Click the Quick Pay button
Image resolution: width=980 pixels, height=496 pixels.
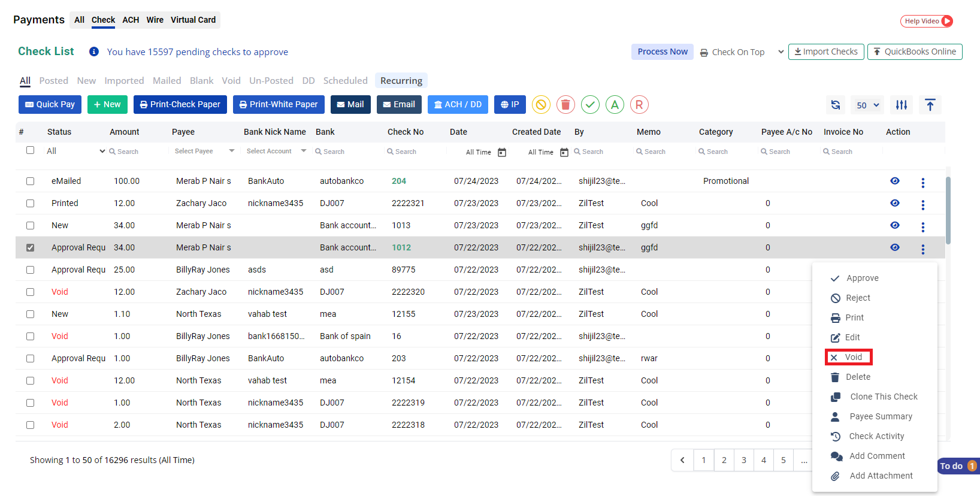coord(50,104)
